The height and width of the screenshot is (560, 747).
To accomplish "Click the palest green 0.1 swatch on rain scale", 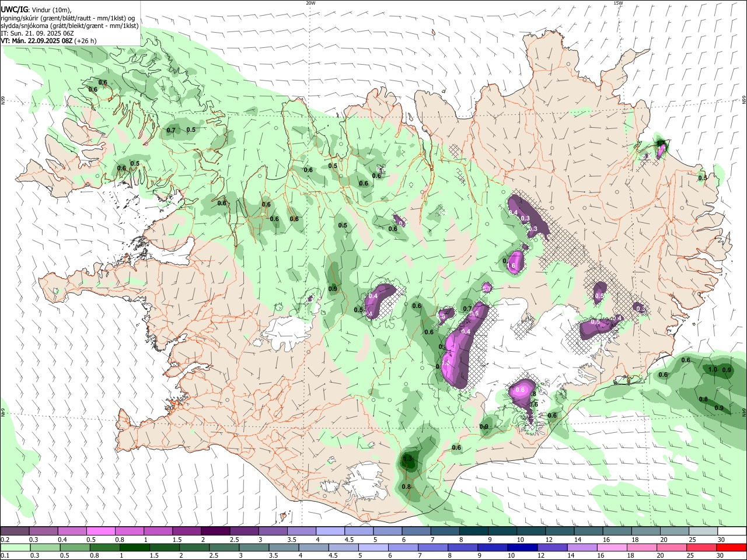I will (x=15, y=547).
